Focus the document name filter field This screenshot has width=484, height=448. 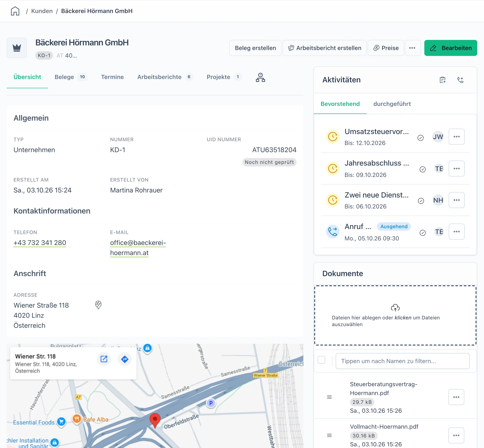[x=402, y=361]
